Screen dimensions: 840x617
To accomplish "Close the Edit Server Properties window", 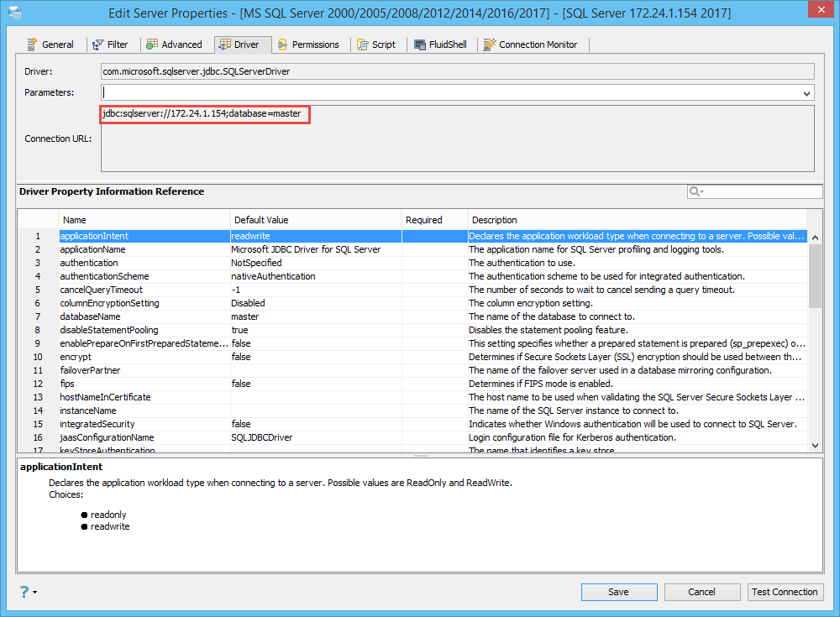I will coord(822,9).
